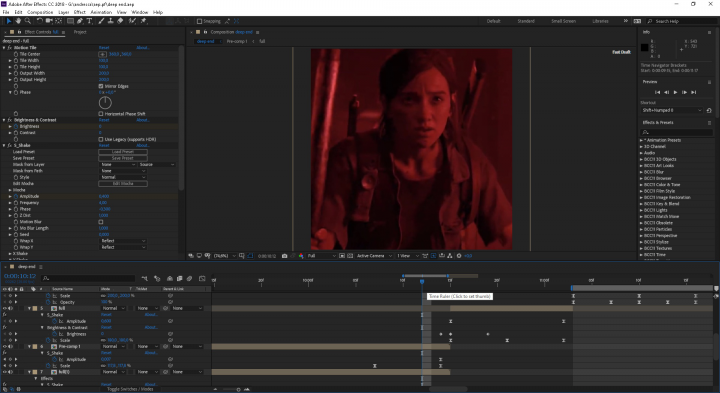Click the current time indicator playhead
The height and width of the screenshot is (393, 720).
[422, 281]
